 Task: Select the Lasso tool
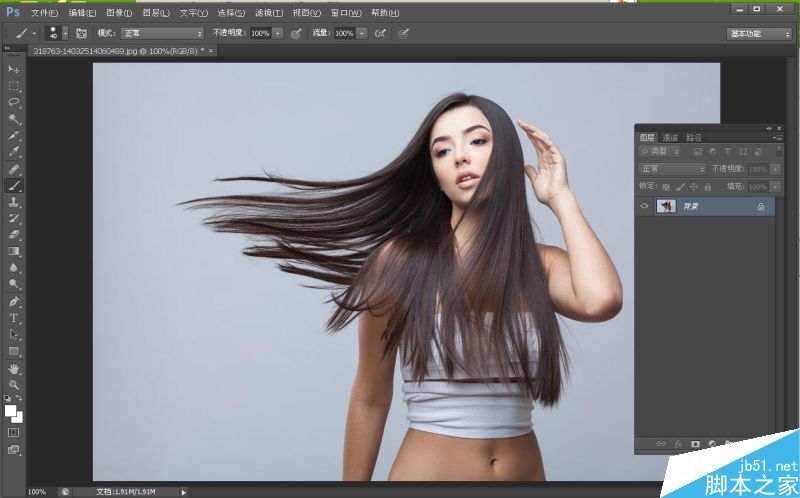click(x=14, y=102)
